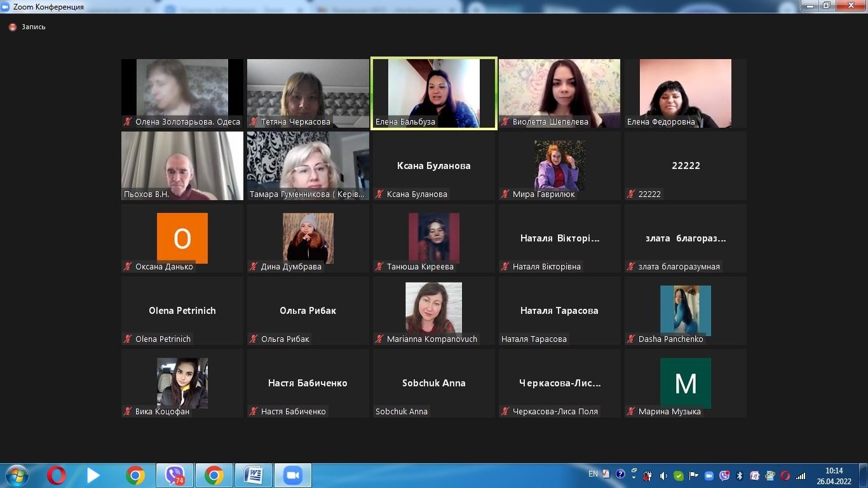Click the red Запись recording indicator
Screen dimensions: 868x488
pyautogui.click(x=13, y=27)
